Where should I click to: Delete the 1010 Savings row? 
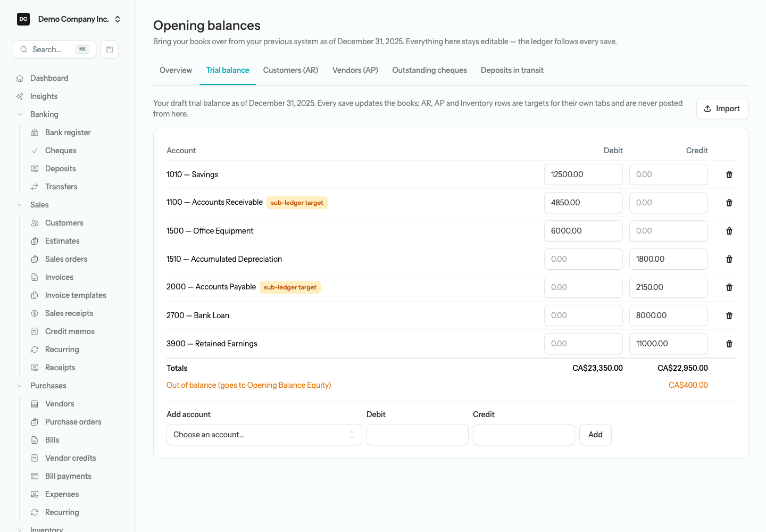729,174
